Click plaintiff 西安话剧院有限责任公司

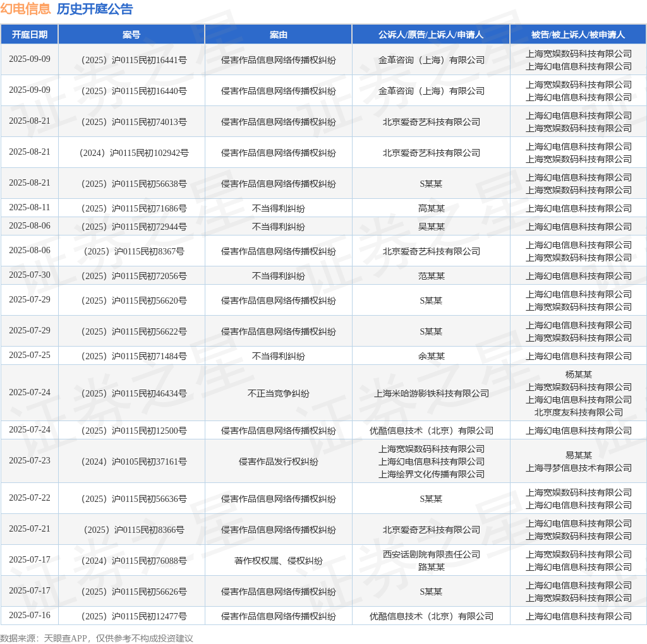[431, 554]
